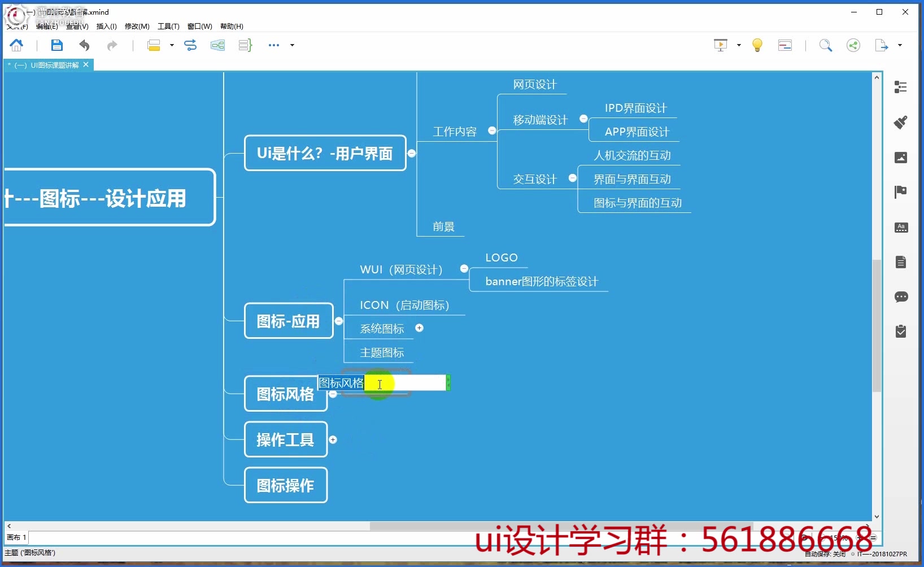Open dropdown next to more tools

pos(292,45)
